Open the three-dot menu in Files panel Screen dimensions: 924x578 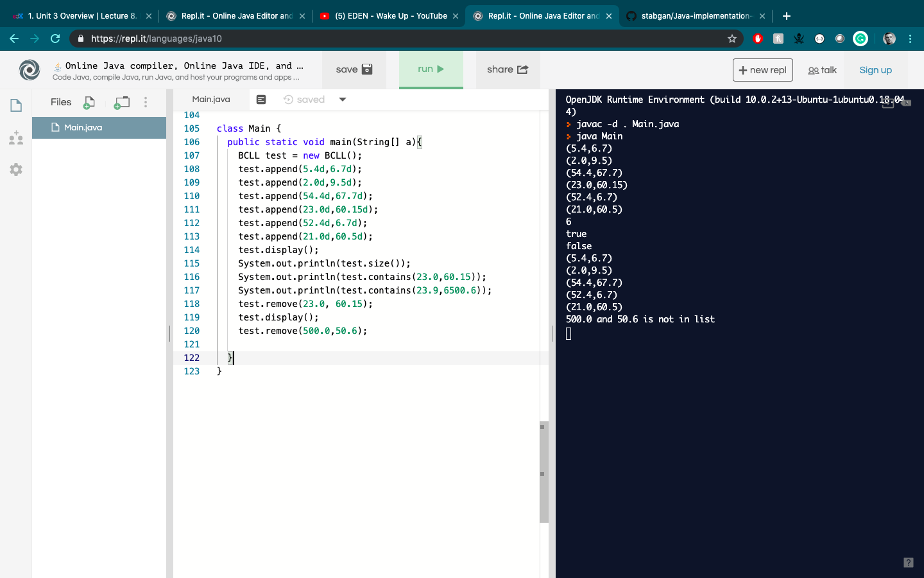click(145, 102)
